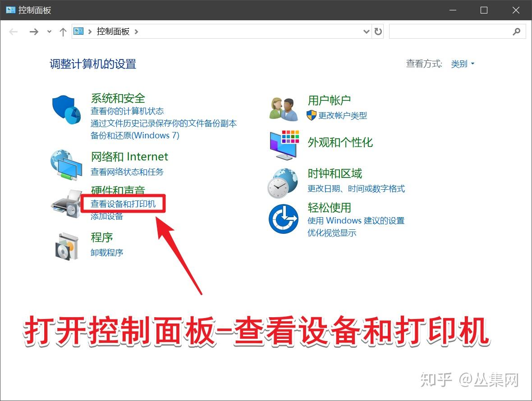Open 卸载程序
Viewport: 532px width, 401px height.
click(x=107, y=252)
